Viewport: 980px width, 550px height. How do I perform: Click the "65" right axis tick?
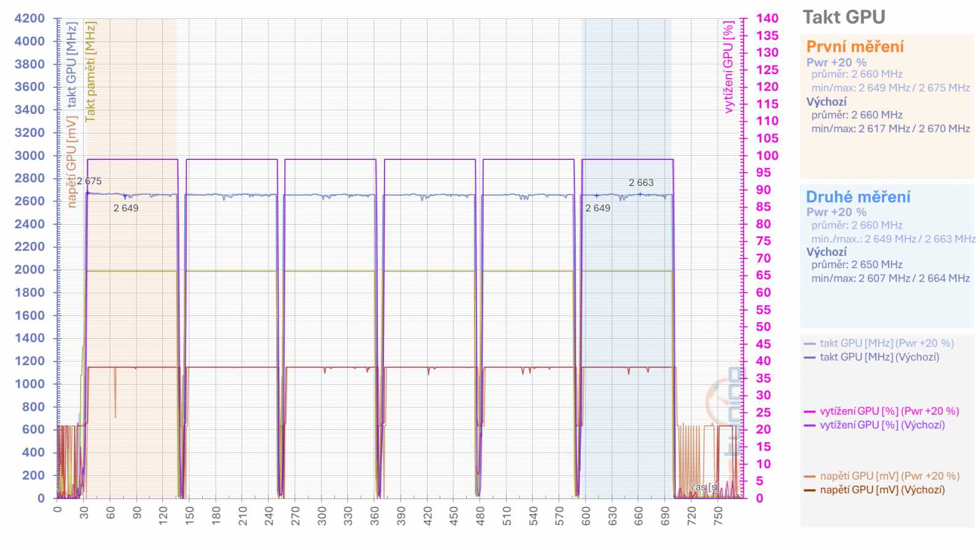tap(763, 276)
